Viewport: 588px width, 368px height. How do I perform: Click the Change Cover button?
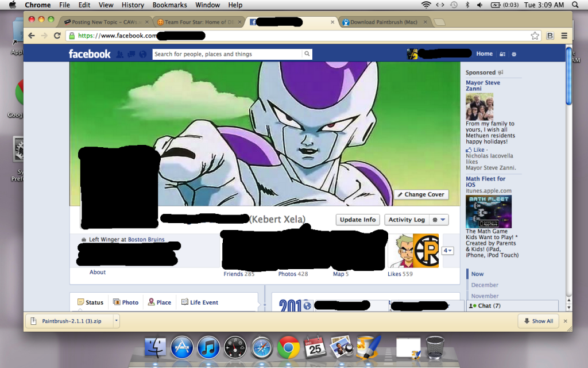pos(421,194)
